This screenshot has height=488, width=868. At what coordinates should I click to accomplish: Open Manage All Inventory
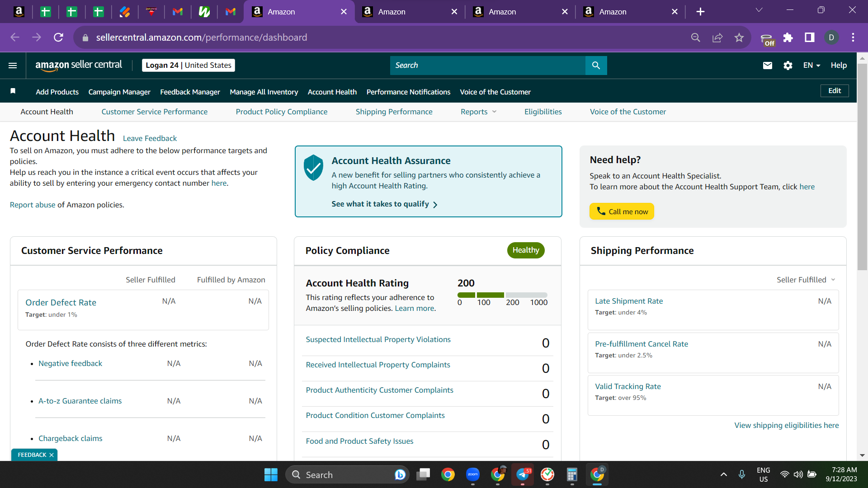pyautogui.click(x=264, y=92)
